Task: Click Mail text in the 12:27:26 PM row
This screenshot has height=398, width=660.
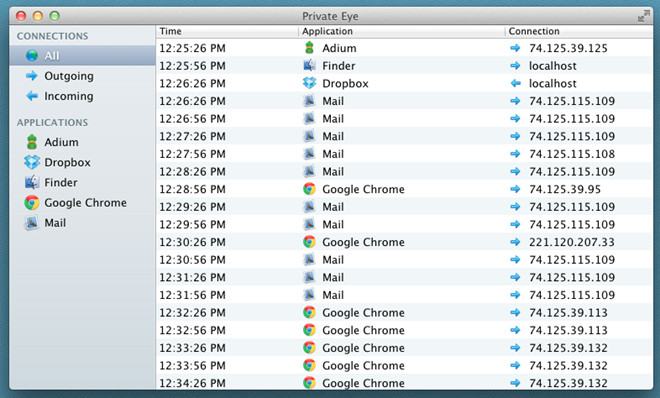Action: click(x=333, y=136)
